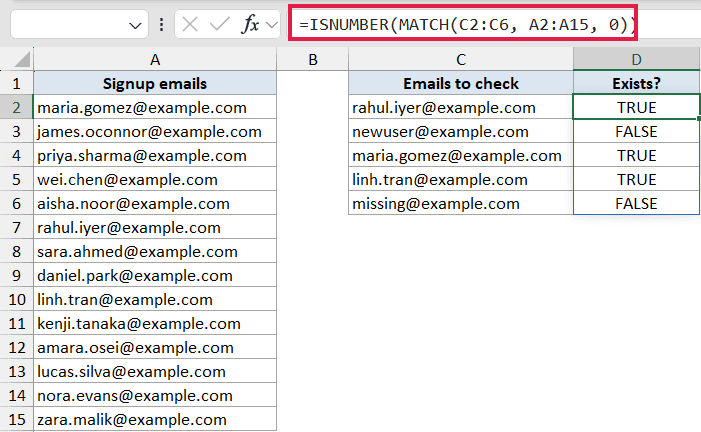Select row 6 header

pos(17,203)
